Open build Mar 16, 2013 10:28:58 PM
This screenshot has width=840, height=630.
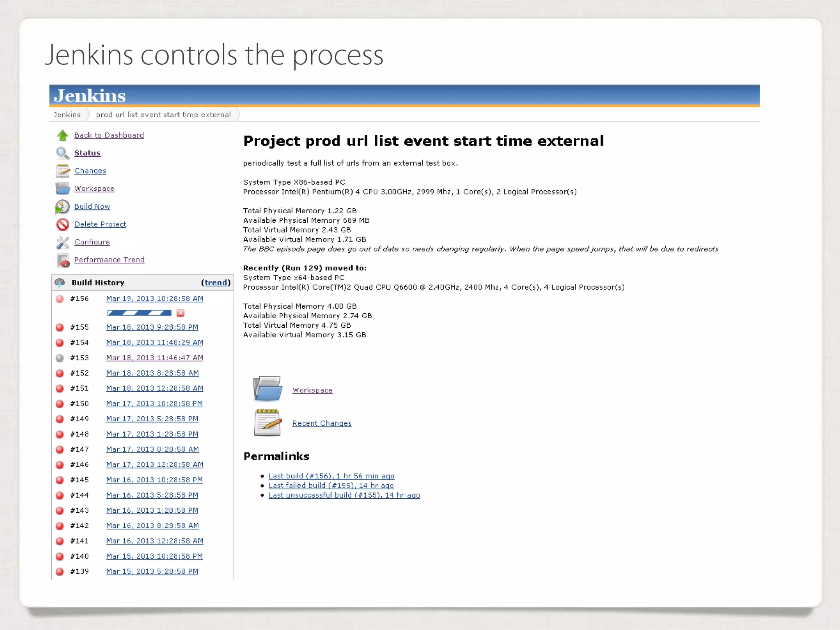point(155,480)
